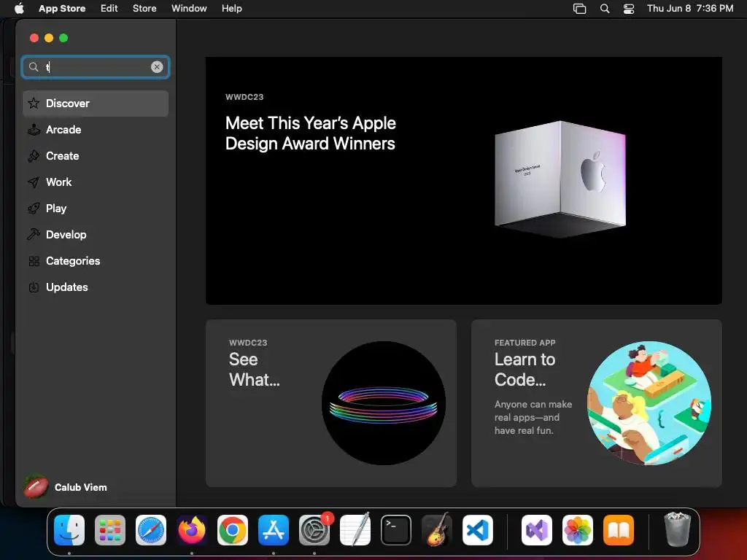
Task: Click the Updates download icon
Action: coord(34,287)
